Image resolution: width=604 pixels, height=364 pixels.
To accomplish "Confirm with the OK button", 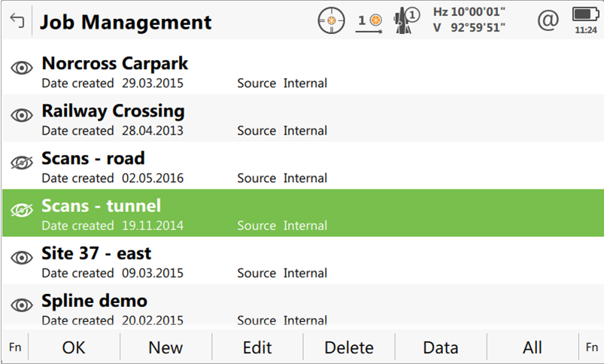I will pyautogui.click(x=74, y=347).
